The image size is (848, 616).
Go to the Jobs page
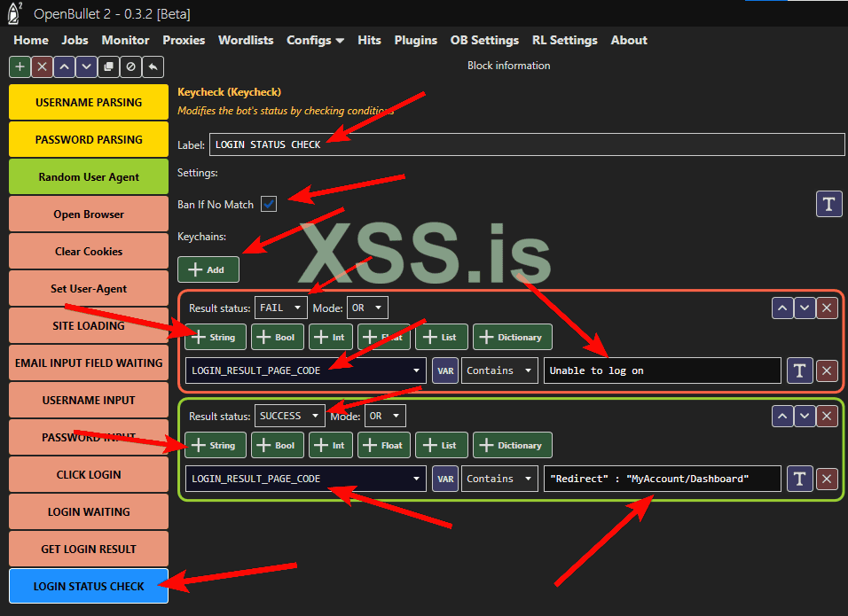(x=75, y=41)
